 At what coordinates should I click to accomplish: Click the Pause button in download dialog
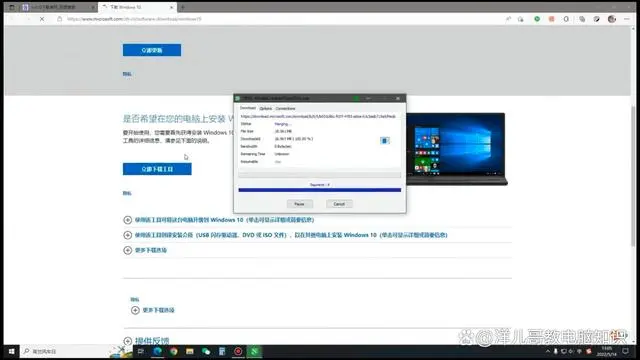tap(299, 204)
